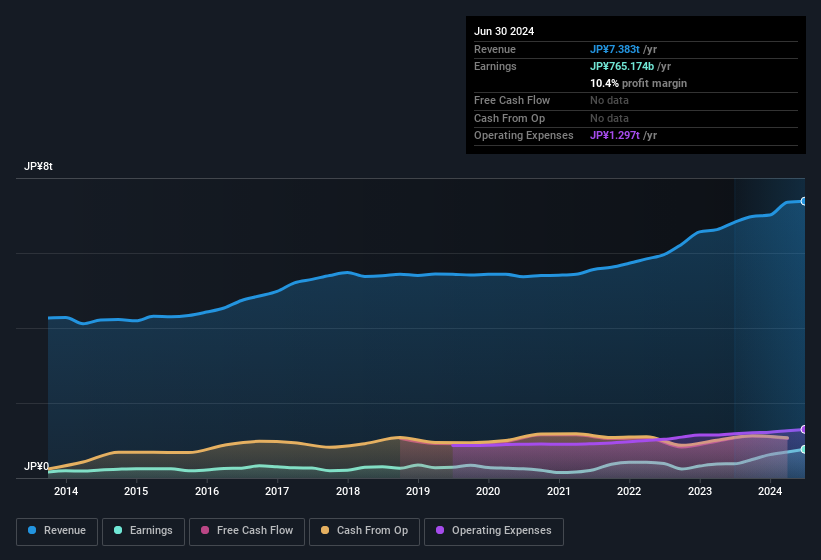This screenshot has height=560, width=821.
Task: Click the JP¥0 y-axis label
Action: pos(36,466)
